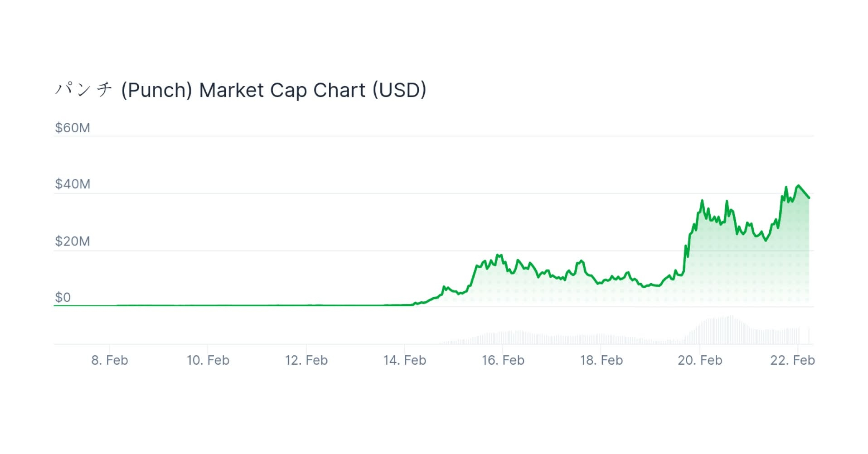The height and width of the screenshot is (454, 868).
Task: Select the 10. Feb date label
Action: tap(208, 360)
